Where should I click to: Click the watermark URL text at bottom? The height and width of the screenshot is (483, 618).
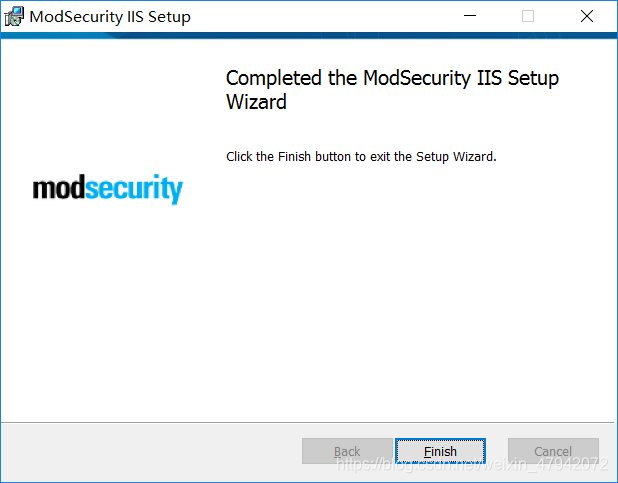tap(470, 465)
